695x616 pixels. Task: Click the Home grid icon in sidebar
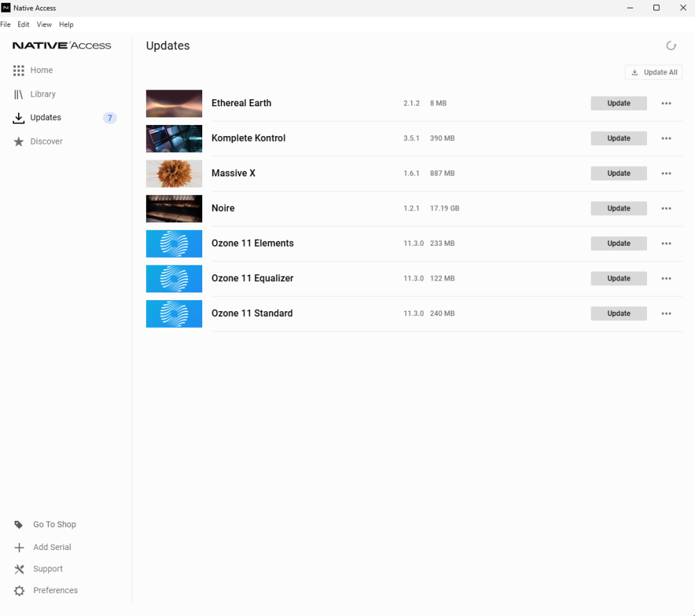[x=19, y=70]
